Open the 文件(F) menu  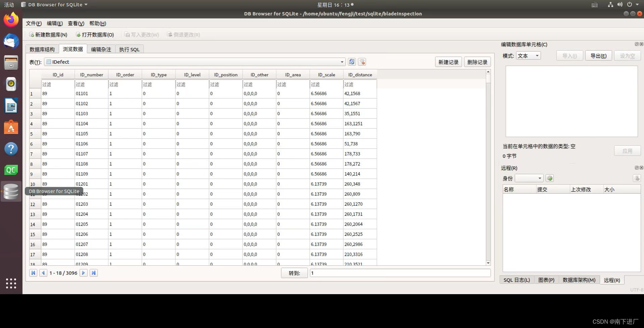point(34,23)
